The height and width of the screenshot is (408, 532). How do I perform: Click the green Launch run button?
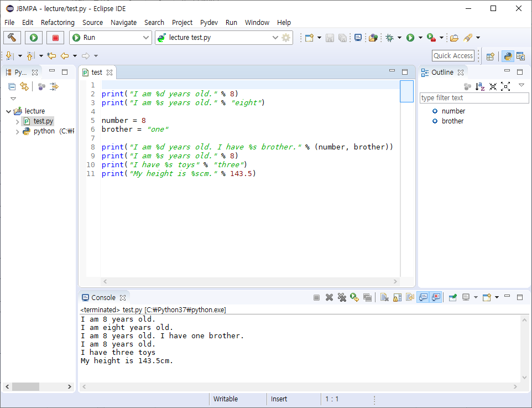34,38
